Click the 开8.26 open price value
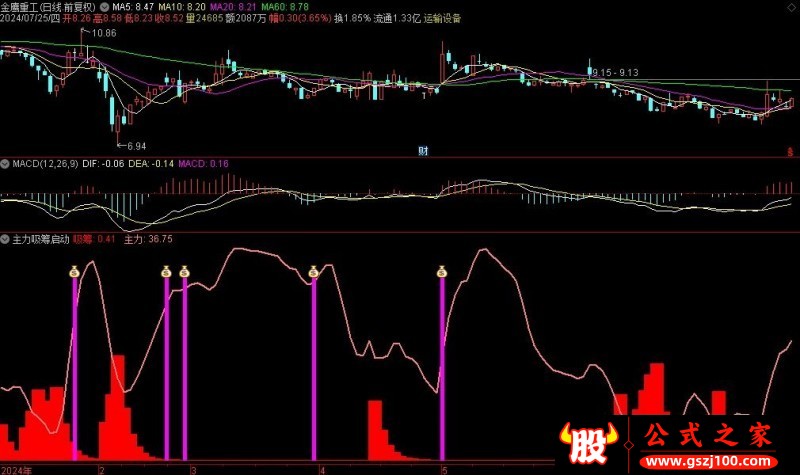 (77, 19)
